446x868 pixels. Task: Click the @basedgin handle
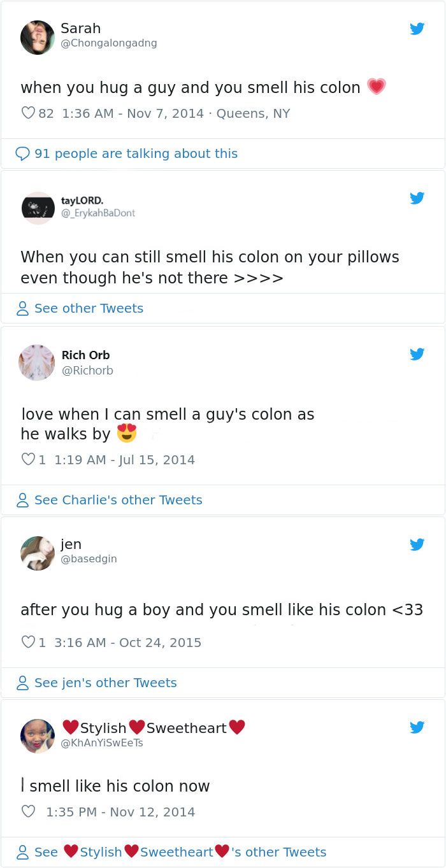89,559
